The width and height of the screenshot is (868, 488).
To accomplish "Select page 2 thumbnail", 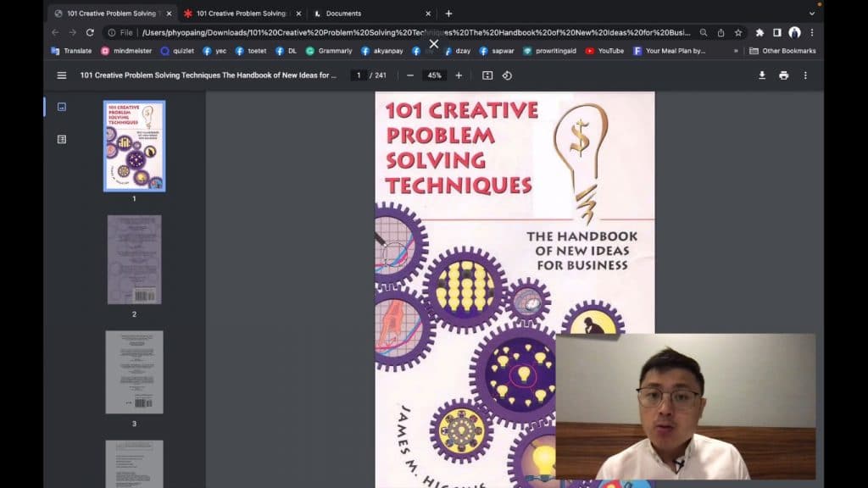I will pos(135,259).
